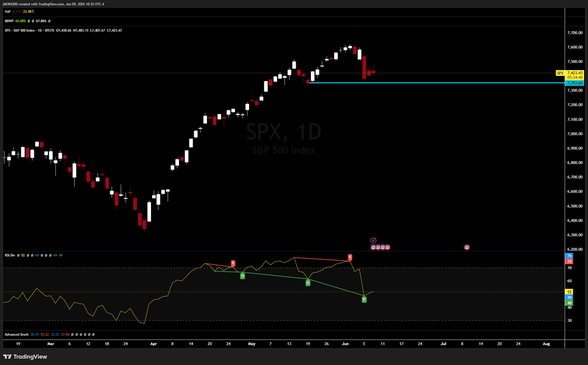Click the green H marker near May 19
Image resolution: width=588 pixels, height=365 pixels.
pos(308,283)
